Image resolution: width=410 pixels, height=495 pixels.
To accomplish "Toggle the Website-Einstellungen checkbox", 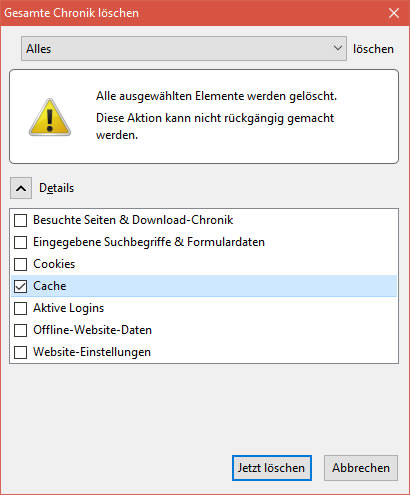I will (x=21, y=352).
